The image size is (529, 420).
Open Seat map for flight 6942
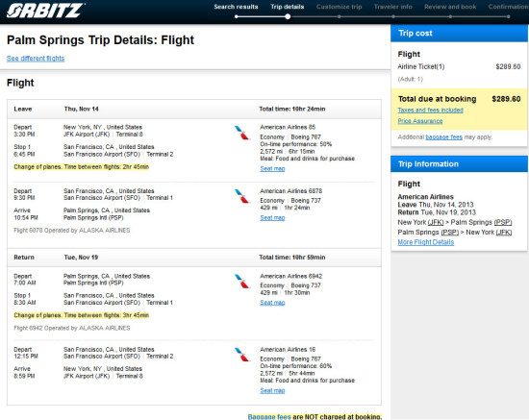click(x=272, y=303)
